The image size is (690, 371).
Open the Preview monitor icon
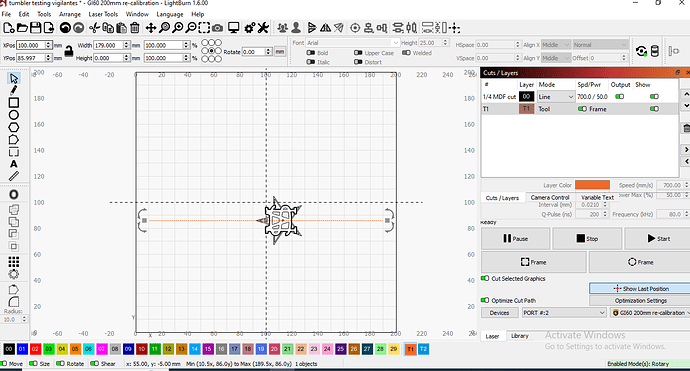pos(234,28)
